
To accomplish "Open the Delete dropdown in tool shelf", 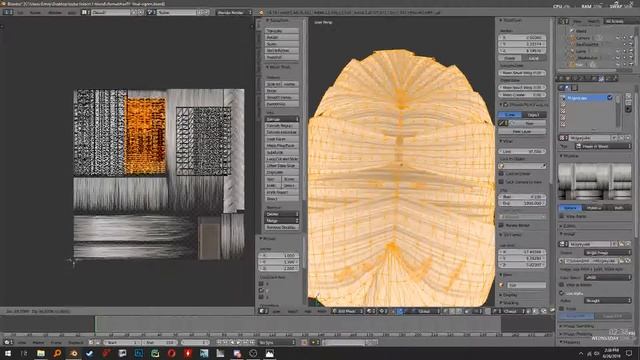I will 282,214.
